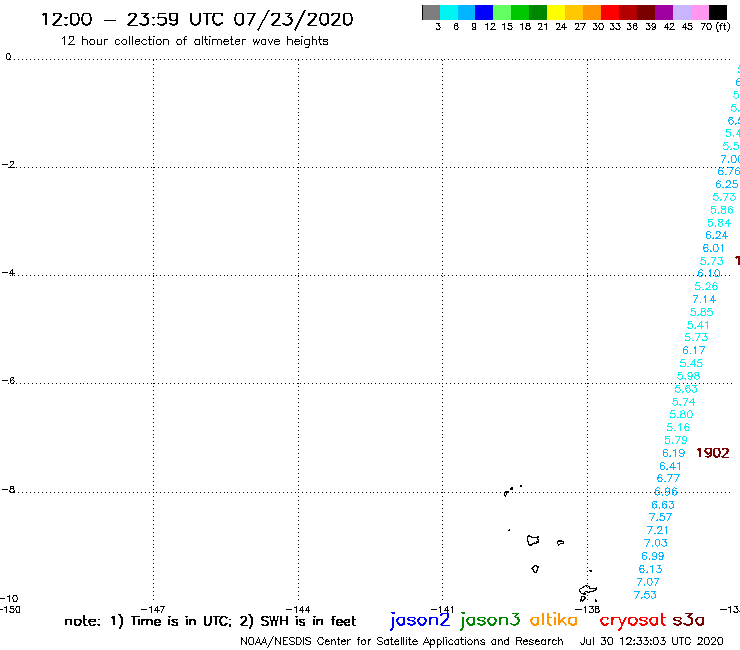The height and width of the screenshot is (650, 740).
Task: Click the red 'cryosat' satellite label
Action: click(633, 621)
